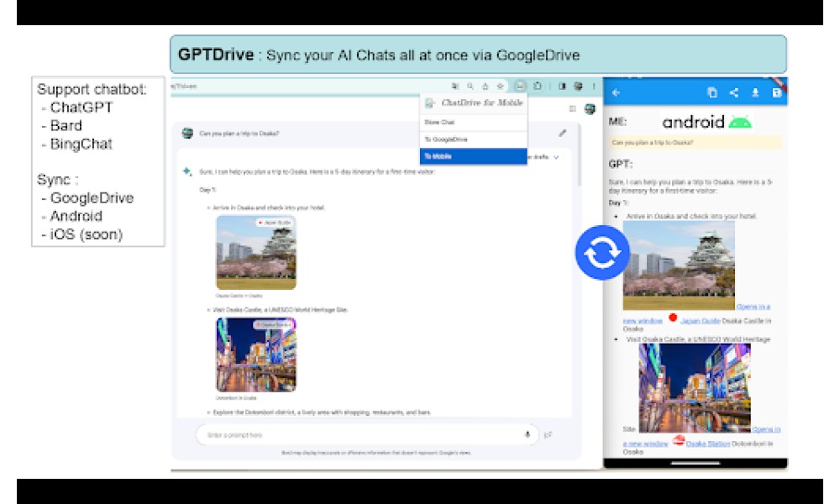Click the 'GPT:' label in Android app

(x=621, y=164)
